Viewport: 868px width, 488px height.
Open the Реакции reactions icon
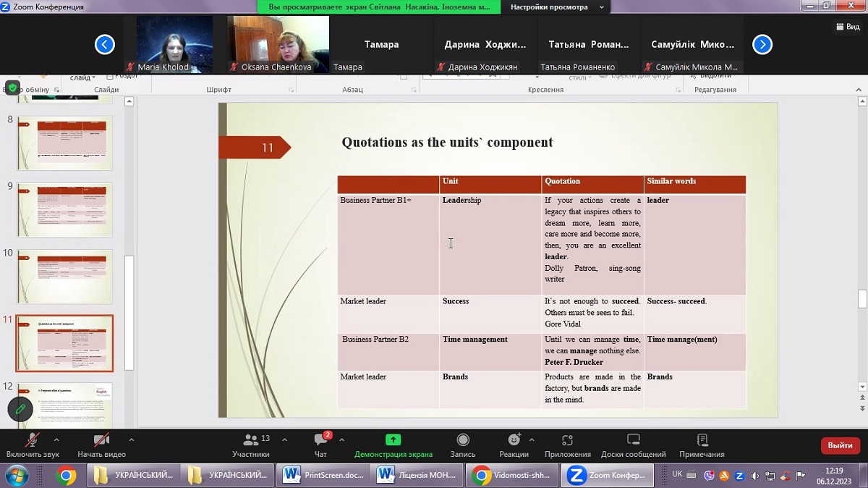coord(514,440)
